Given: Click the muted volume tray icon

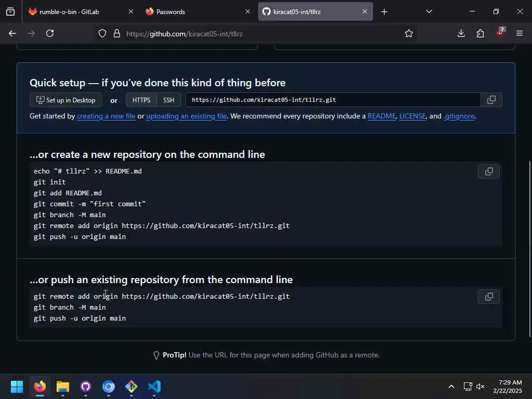Looking at the screenshot, I should coord(480,387).
